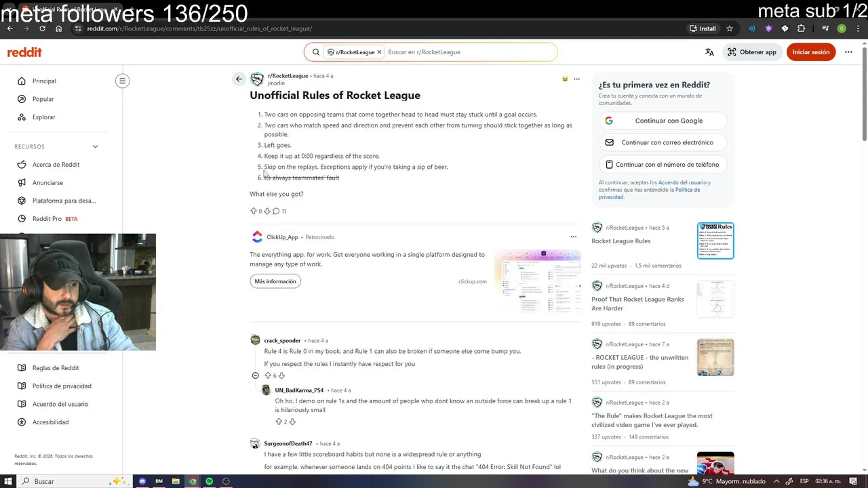The height and width of the screenshot is (488, 868).
Task: Open Política de privacidad in sidebar
Action: click(62, 386)
